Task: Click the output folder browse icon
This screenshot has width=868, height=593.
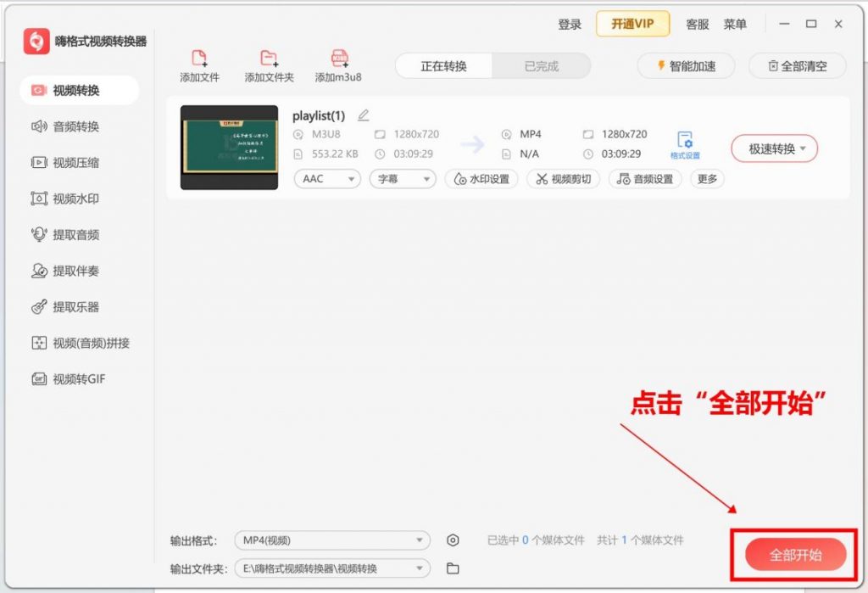Action: coord(454,568)
